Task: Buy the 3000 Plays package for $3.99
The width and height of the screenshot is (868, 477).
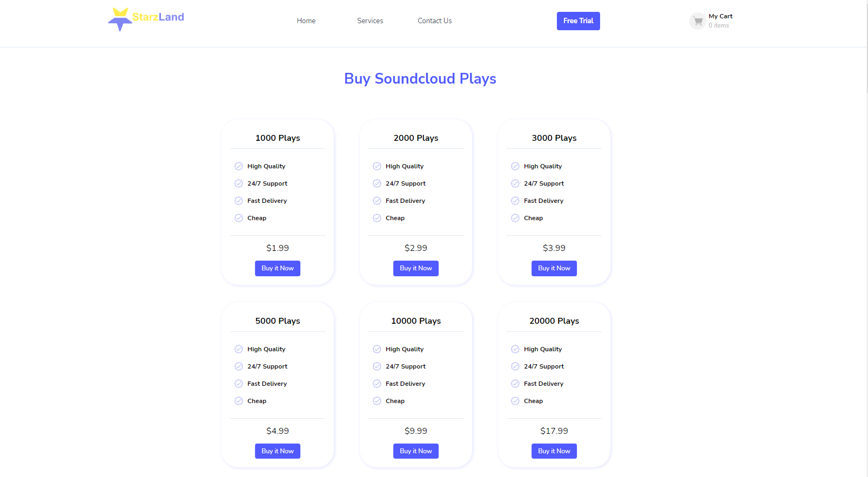Action: [x=554, y=268]
